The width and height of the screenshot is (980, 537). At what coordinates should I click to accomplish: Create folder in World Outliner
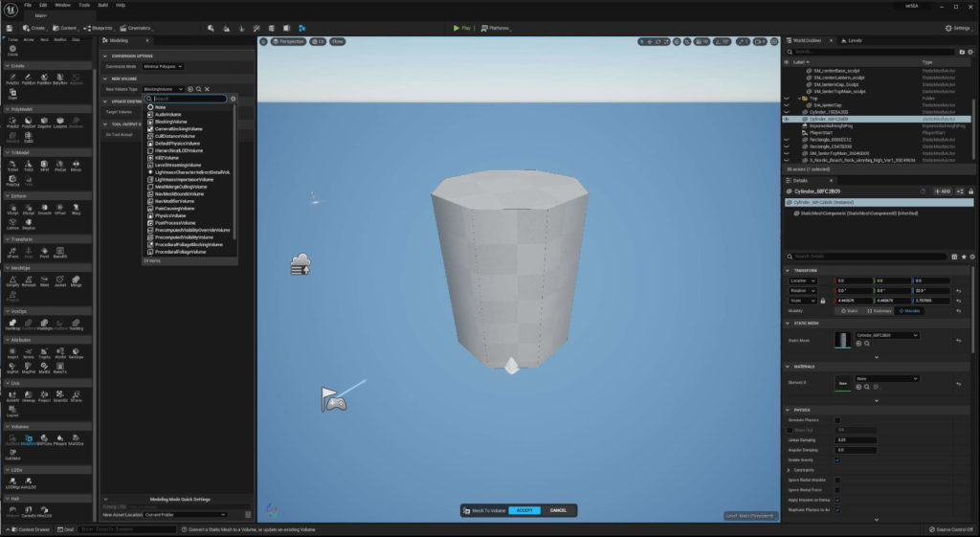[x=962, y=52]
